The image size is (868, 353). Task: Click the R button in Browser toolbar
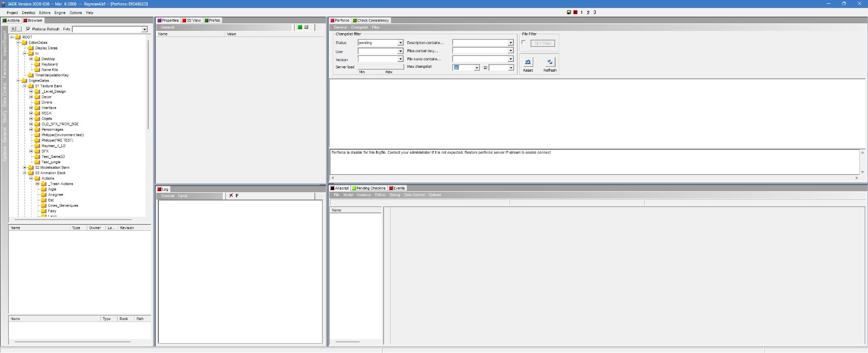13,29
